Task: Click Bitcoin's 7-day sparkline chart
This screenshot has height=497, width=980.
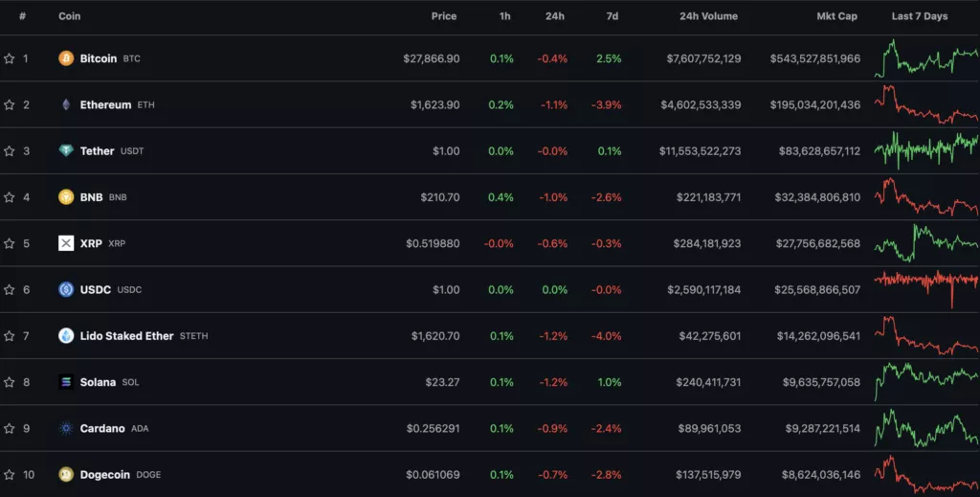Action: click(926, 58)
